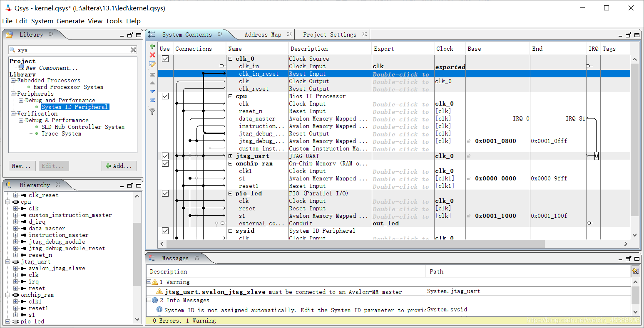Uncheck the Use checkbox for clk_0
The width and height of the screenshot is (644, 328).
click(x=165, y=59)
